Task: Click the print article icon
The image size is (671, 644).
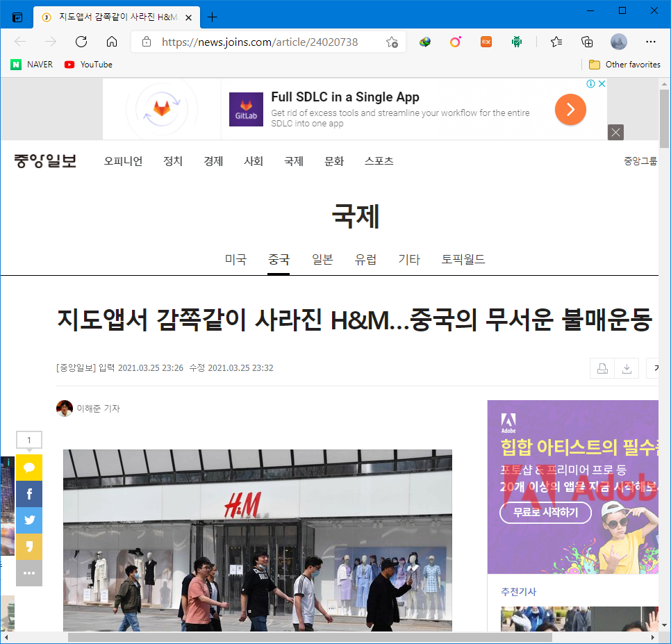Action: 602,368
